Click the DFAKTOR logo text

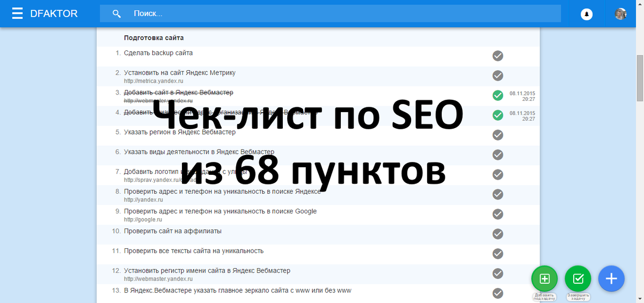pyautogui.click(x=54, y=13)
